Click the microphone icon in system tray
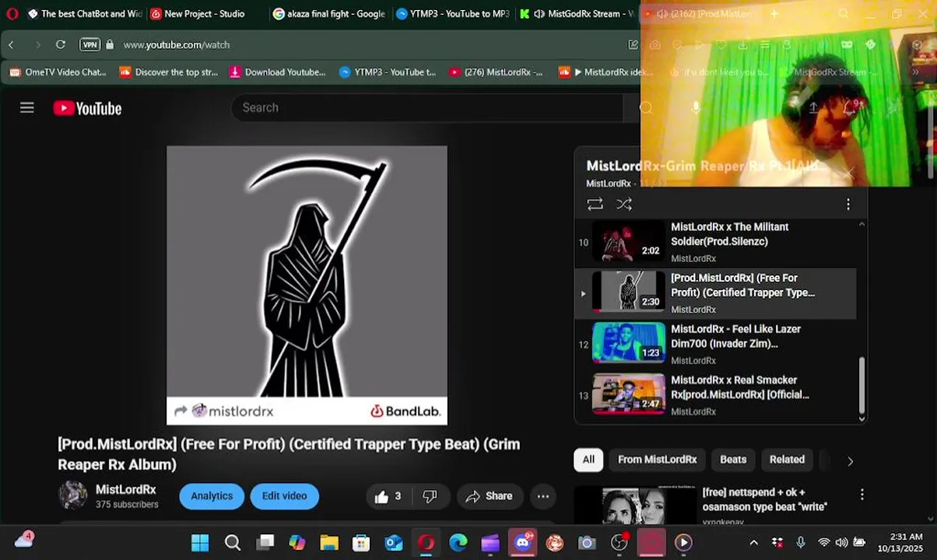937x560 pixels. point(801,542)
